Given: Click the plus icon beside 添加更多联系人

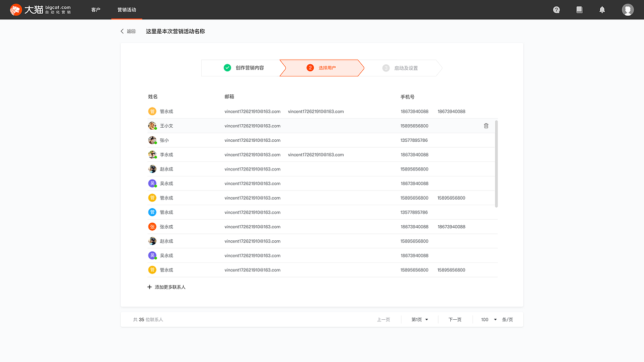Looking at the screenshot, I should point(149,287).
